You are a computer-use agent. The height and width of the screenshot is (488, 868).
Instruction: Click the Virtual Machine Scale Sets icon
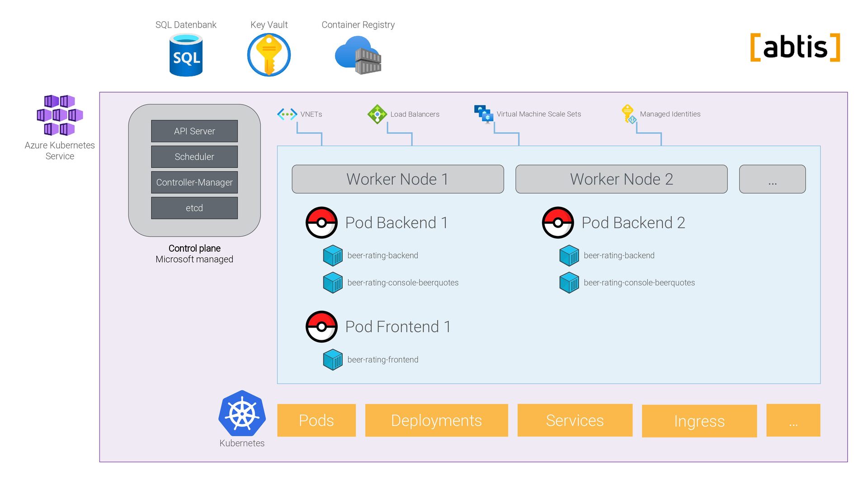click(483, 114)
